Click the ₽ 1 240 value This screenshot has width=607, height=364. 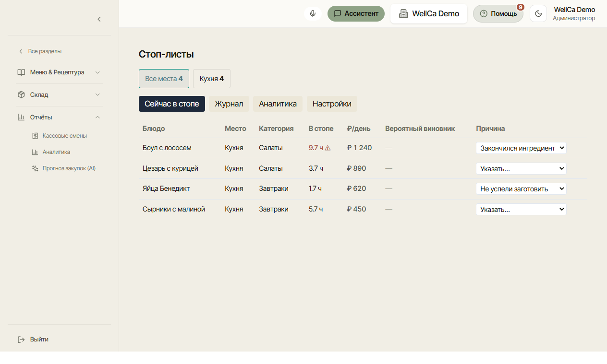(359, 148)
